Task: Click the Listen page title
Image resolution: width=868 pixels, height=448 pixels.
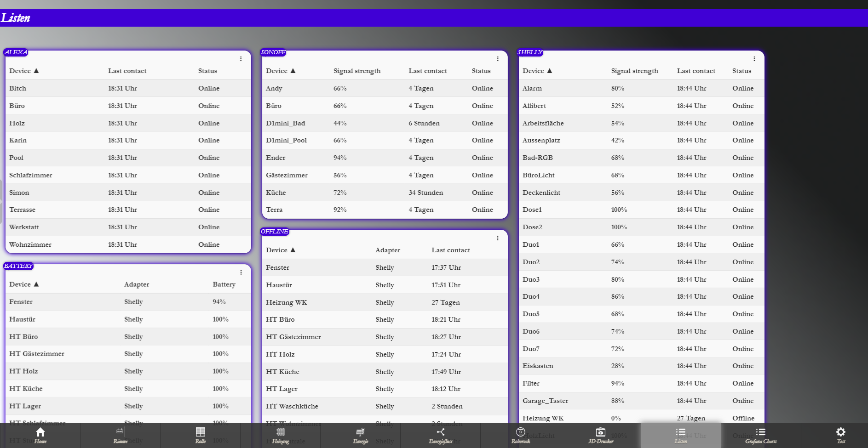Action: pyautogui.click(x=16, y=18)
